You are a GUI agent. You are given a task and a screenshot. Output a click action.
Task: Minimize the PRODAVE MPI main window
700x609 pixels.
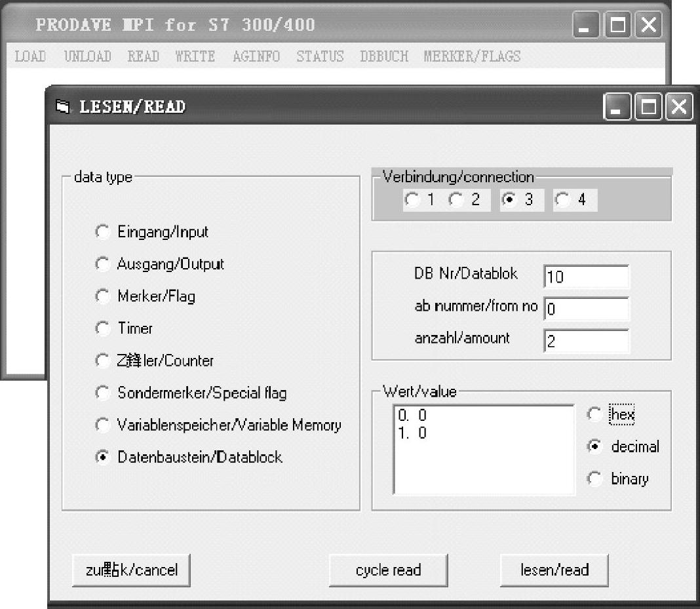[x=585, y=24]
